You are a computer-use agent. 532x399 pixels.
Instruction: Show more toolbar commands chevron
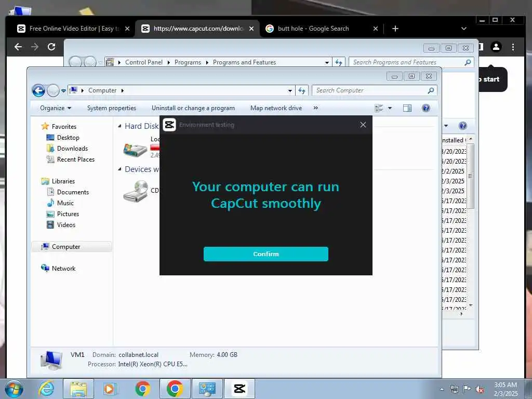(x=316, y=108)
